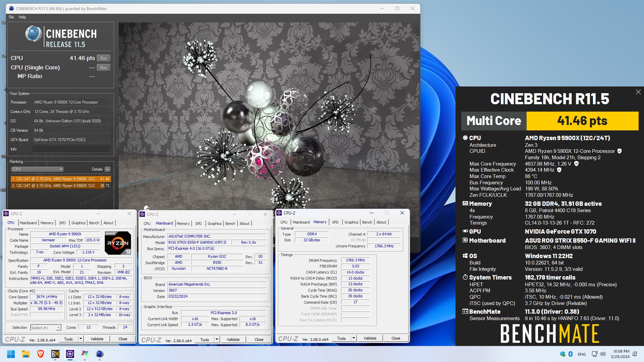Click the yellow 41.46 pts score banner
644x362 pixels.
582,121
